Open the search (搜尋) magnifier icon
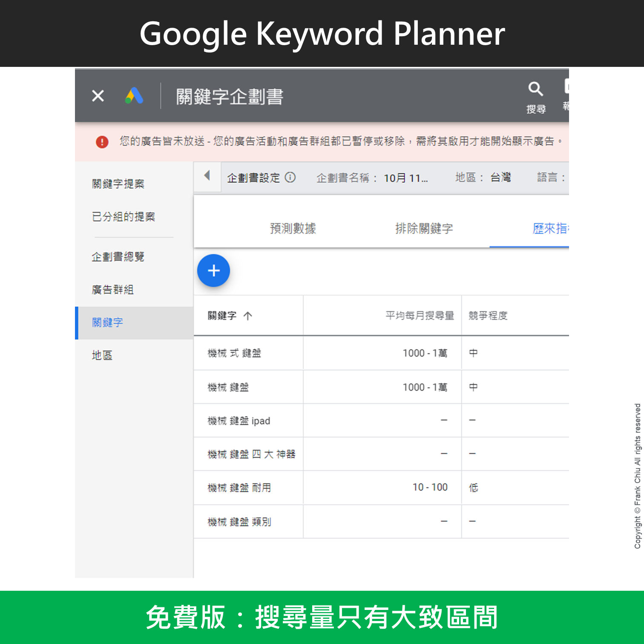 click(535, 89)
